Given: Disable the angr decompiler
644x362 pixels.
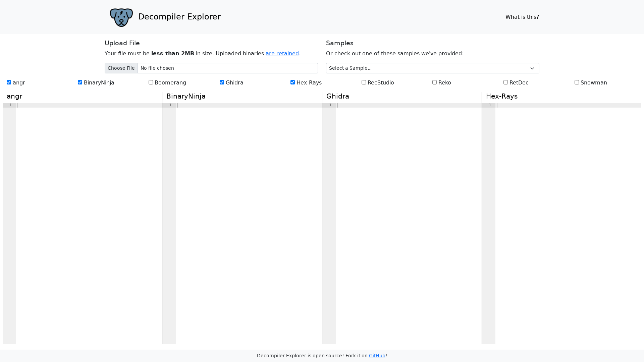Looking at the screenshot, I should tap(9, 82).
